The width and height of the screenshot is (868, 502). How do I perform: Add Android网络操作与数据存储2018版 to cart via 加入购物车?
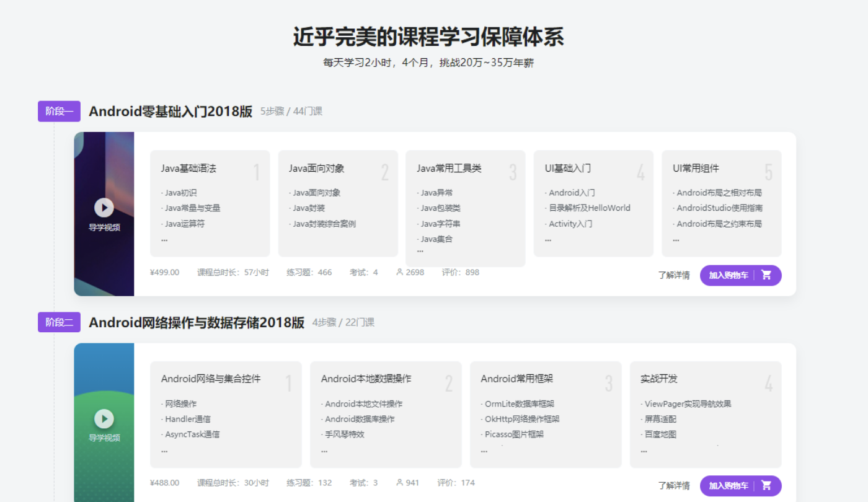tap(741, 486)
